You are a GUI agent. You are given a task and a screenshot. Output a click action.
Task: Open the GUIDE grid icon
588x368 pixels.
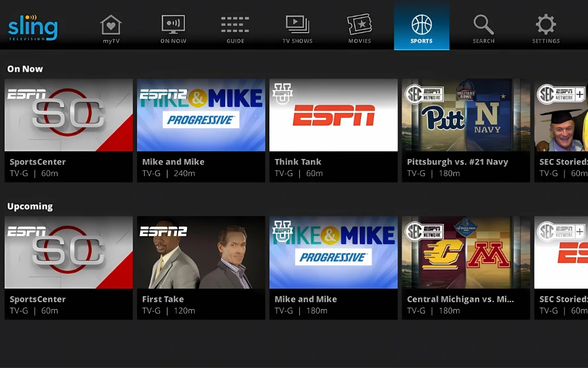click(235, 24)
